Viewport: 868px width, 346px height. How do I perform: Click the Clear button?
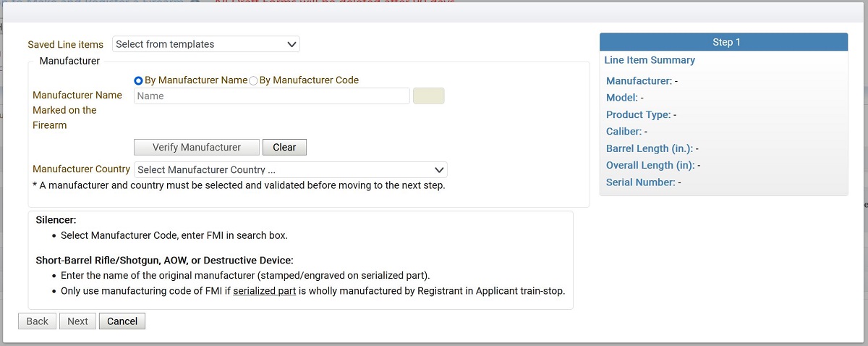pyautogui.click(x=284, y=147)
